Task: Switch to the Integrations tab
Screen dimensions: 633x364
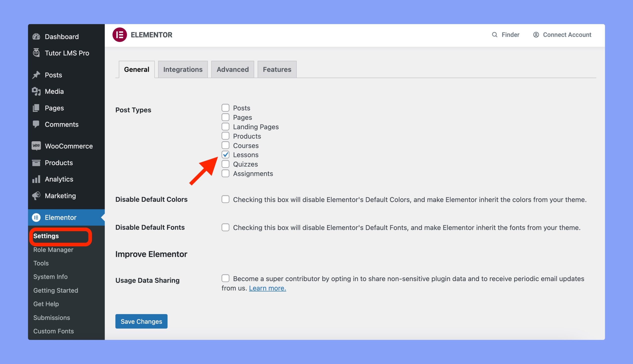Action: [x=182, y=69]
